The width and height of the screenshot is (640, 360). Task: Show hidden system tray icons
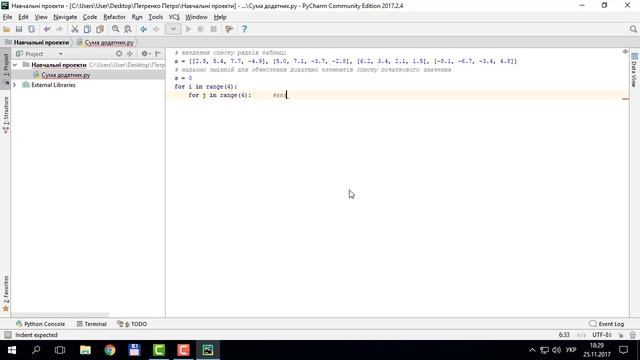532,350
